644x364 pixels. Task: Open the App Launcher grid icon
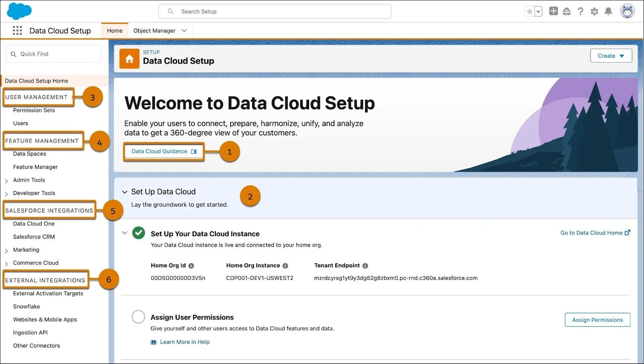coord(17,31)
